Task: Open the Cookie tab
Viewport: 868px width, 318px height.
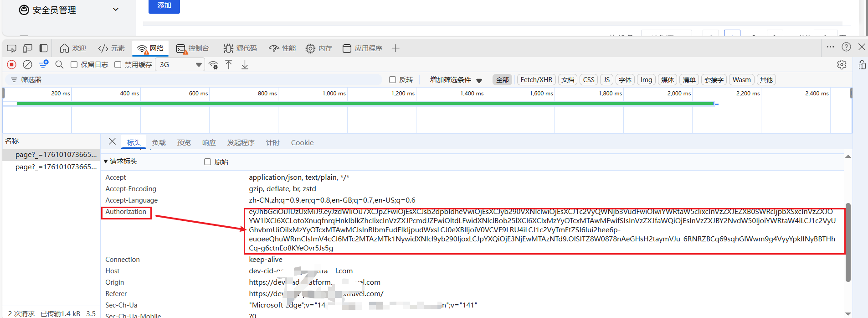Action: click(302, 143)
